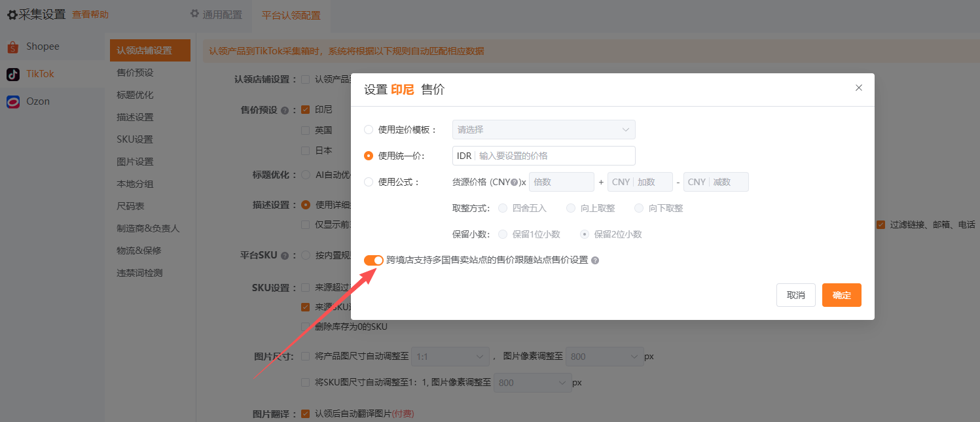The height and width of the screenshot is (422, 980).
Task: Select AI自动优化 title radio button
Action: coord(305,175)
